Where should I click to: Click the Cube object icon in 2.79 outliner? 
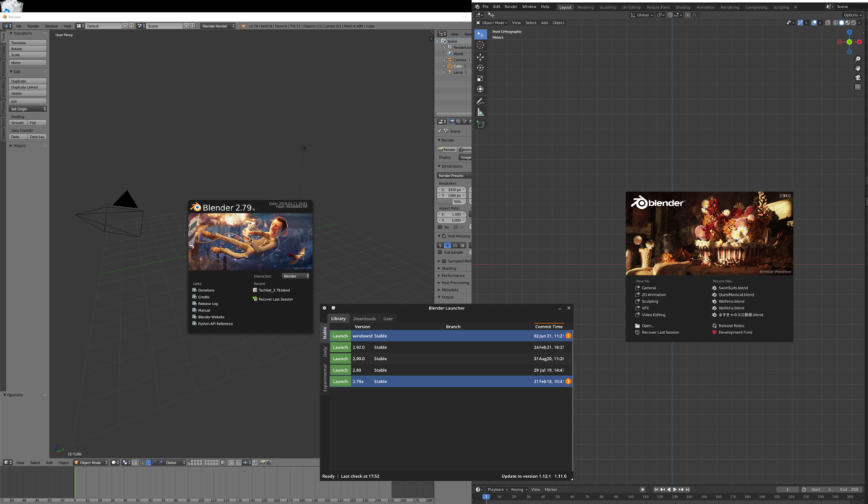pyautogui.click(x=449, y=66)
